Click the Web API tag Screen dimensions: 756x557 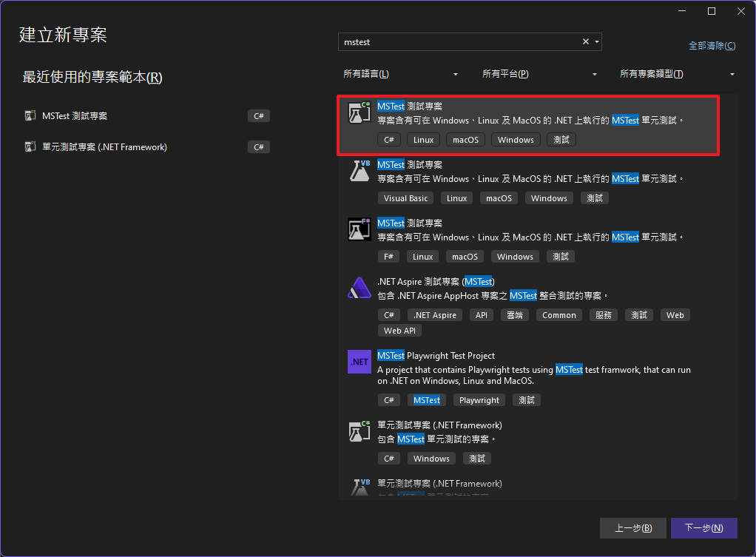coord(399,331)
